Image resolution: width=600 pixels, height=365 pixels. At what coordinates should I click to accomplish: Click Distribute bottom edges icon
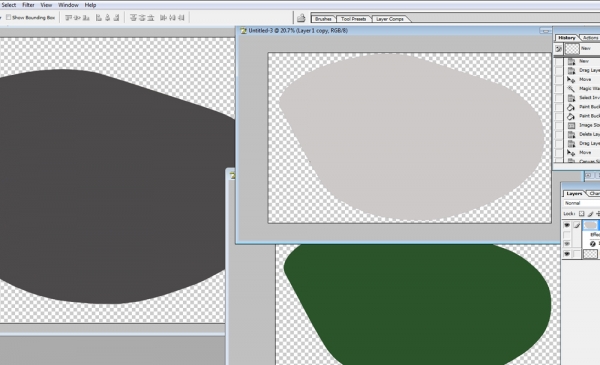click(x=151, y=18)
